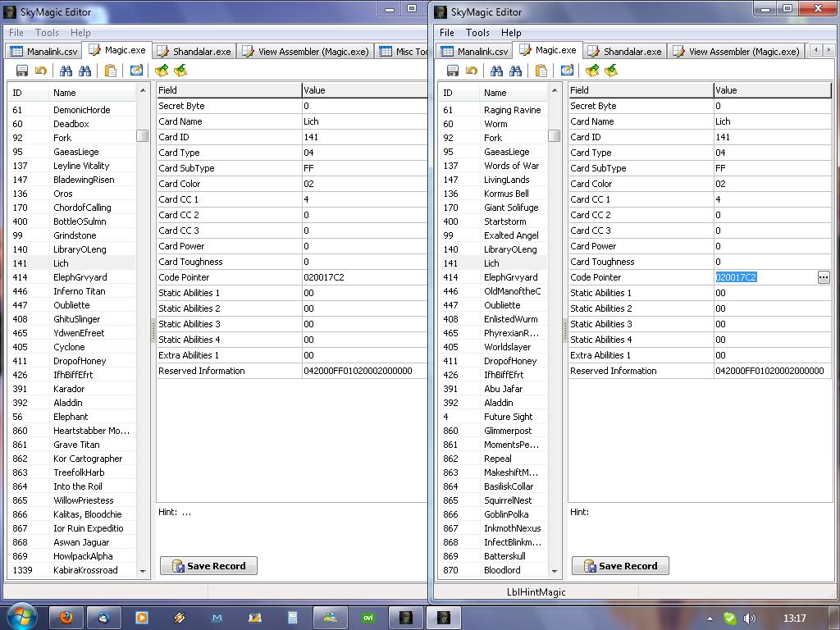Click the clipboard paste icon in left window toolbar
This screenshot has width=840, height=630.
coord(111,71)
